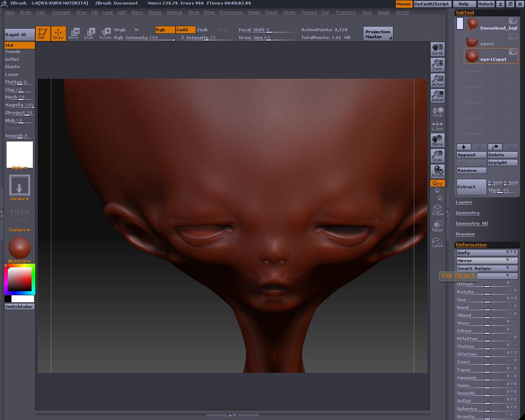
Task: Open the Texture menu
Action: click(x=309, y=12)
